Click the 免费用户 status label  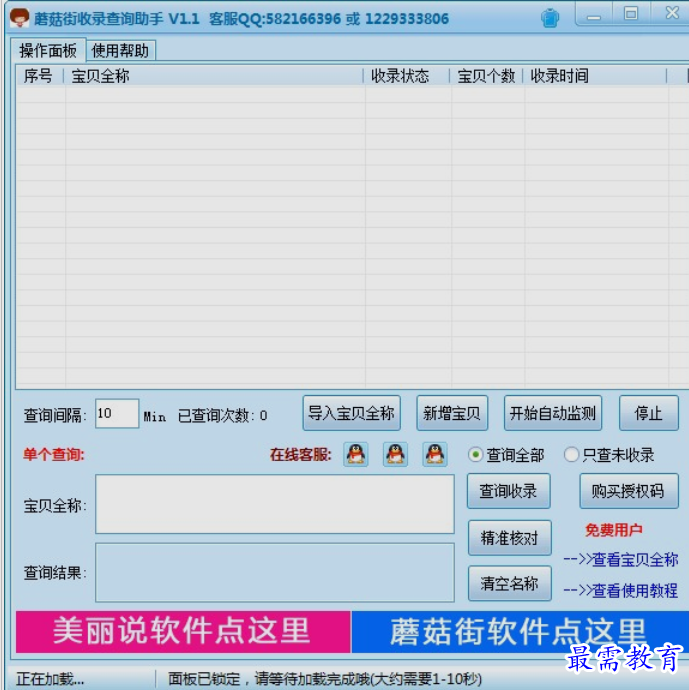click(x=614, y=530)
